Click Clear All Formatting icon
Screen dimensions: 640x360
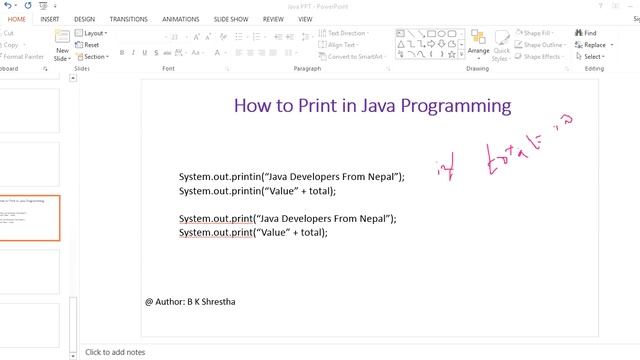coord(223,37)
